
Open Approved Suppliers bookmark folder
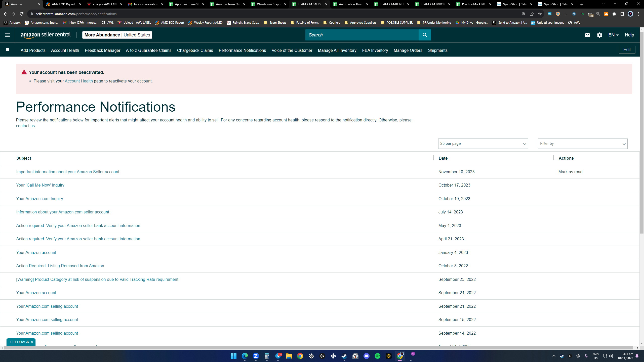360,23
